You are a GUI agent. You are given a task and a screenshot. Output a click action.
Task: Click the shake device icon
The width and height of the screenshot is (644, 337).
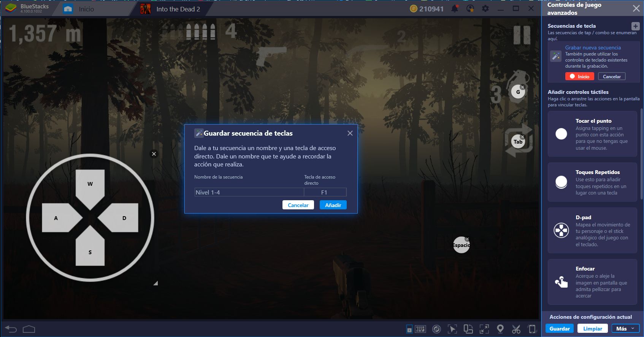point(532,329)
